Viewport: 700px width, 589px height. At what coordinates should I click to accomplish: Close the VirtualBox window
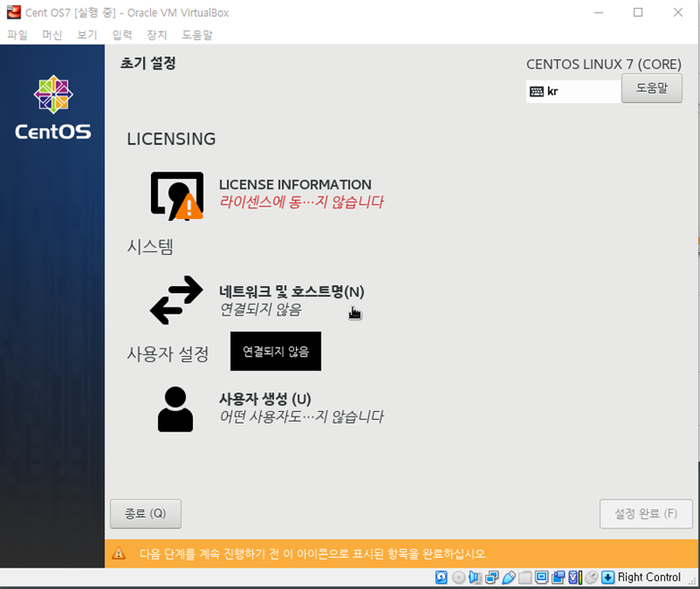point(679,13)
